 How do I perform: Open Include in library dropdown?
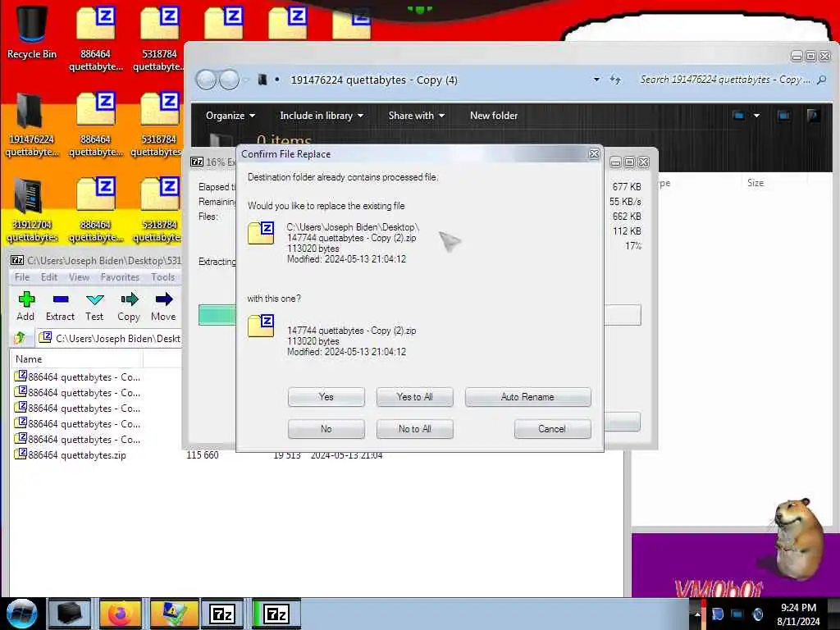pos(322,116)
